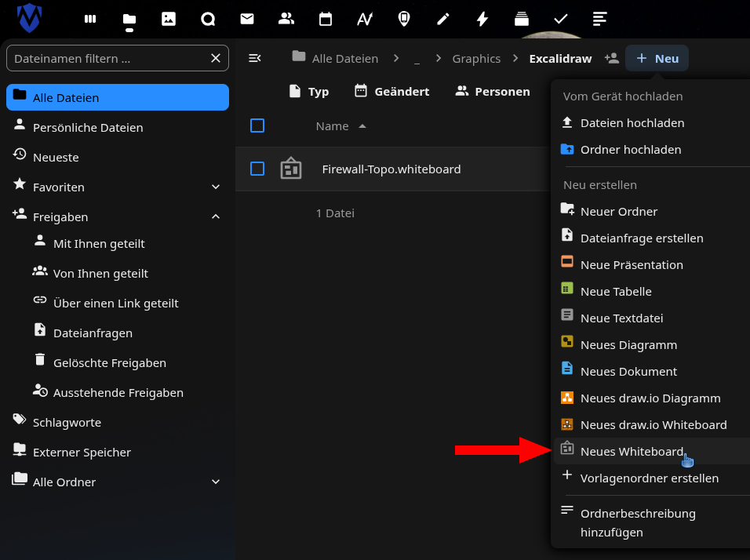
Task: Choose Neue Textdatei from menu
Action: (x=651, y=318)
